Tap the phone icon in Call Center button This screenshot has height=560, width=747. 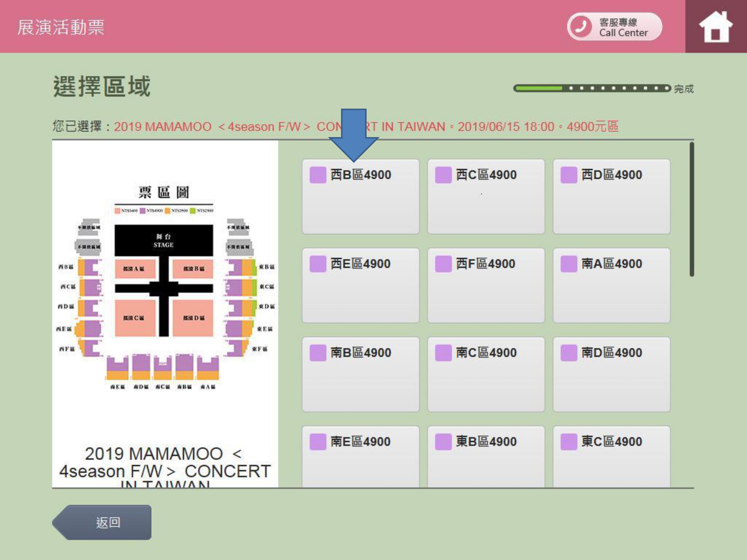[x=581, y=27]
